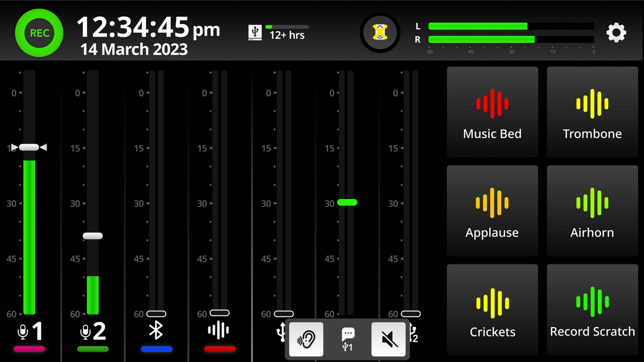Play the Crickets sound pad
The height and width of the screenshot is (362, 644).
pos(492,310)
